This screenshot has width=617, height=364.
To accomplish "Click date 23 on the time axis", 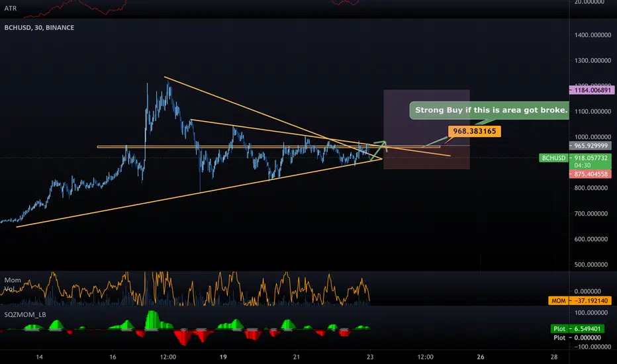I will [370, 357].
